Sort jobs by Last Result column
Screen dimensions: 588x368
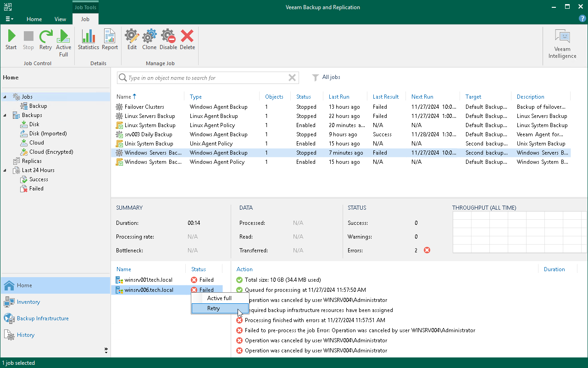(x=387, y=97)
